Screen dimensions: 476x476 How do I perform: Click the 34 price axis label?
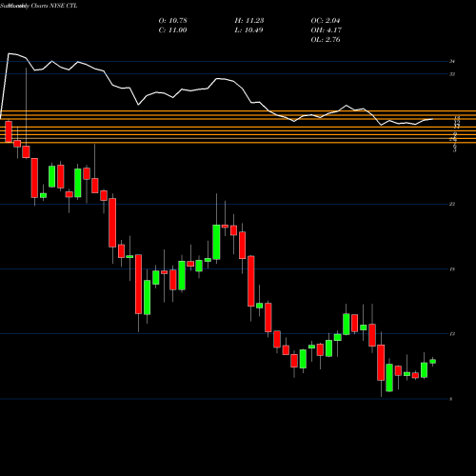click(x=452, y=61)
